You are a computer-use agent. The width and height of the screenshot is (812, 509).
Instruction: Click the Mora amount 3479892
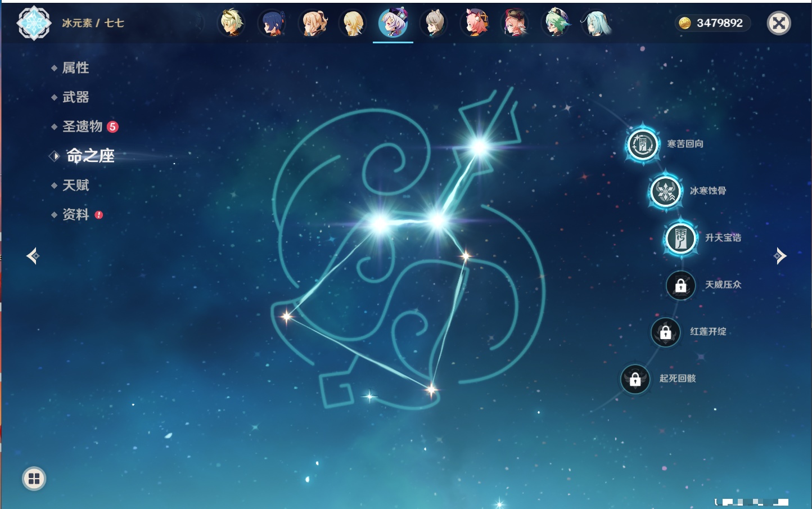(x=720, y=23)
